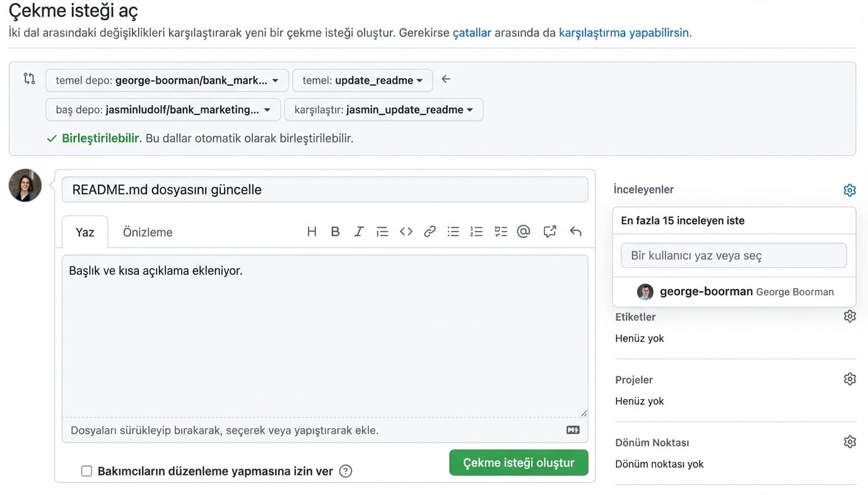Image resolution: width=868 pixels, height=495 pixels.
Task: Apply italic formatting from the toolbar
Action: (x=358, y=231)
